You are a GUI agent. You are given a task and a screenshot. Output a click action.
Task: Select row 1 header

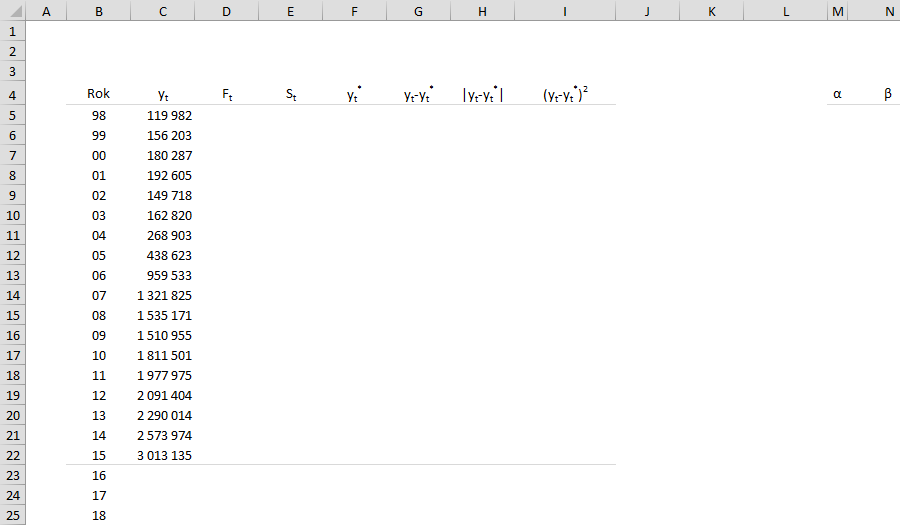[x=11, y=32]
